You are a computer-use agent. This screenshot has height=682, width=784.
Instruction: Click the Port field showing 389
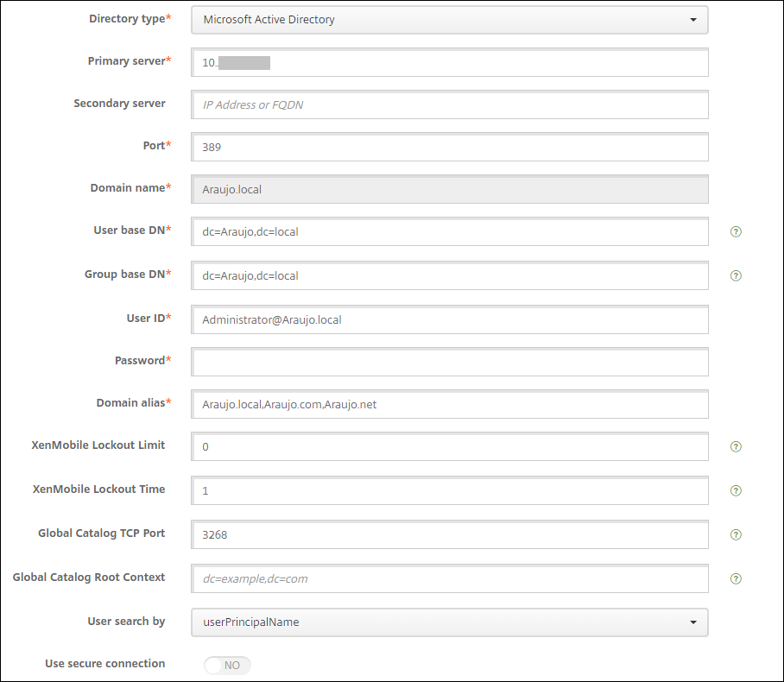point(449,147)
